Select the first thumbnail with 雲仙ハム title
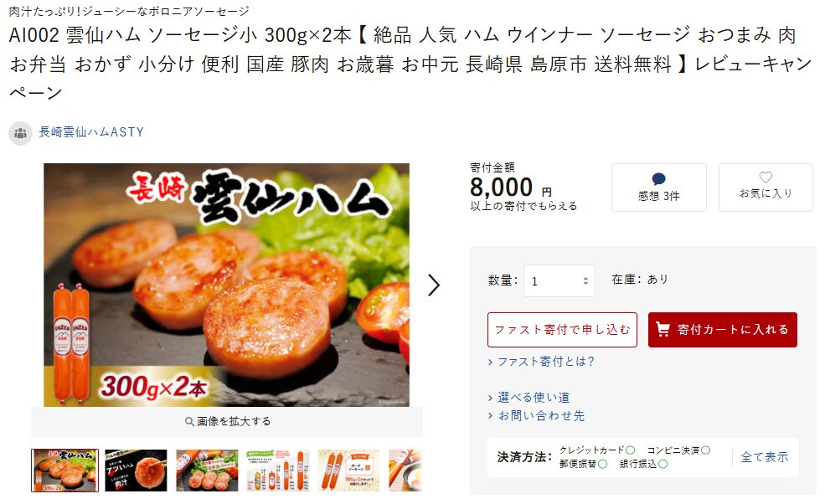Viewport: 825px width, 504px height. (64, 471)
